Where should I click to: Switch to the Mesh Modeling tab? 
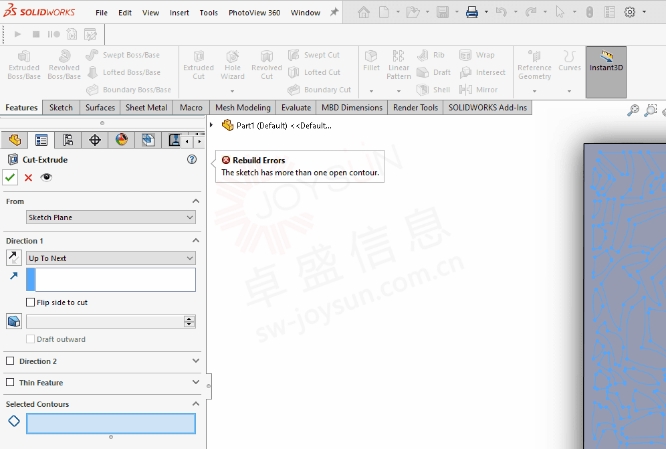[x=243, y=107]
